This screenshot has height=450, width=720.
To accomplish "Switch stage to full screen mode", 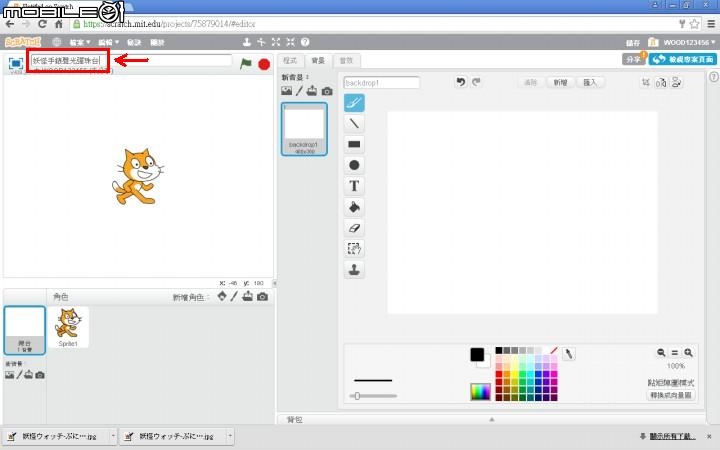I will click(16, 63).
